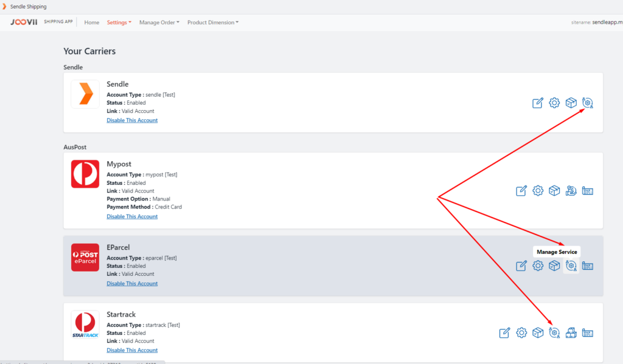Click Disable This Account link under Mypost
Screen dimensions: 623x364
coord(132,216)
